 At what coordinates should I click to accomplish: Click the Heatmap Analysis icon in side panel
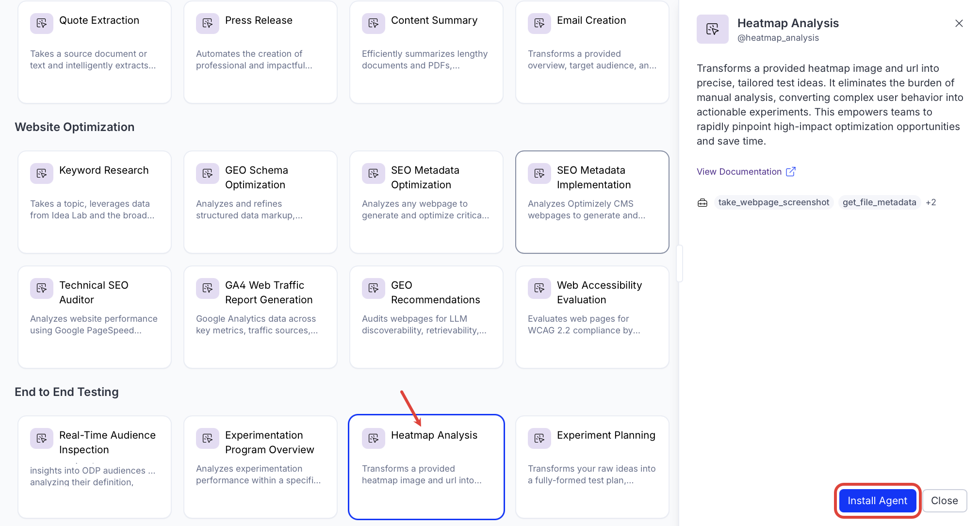point(712,29)
